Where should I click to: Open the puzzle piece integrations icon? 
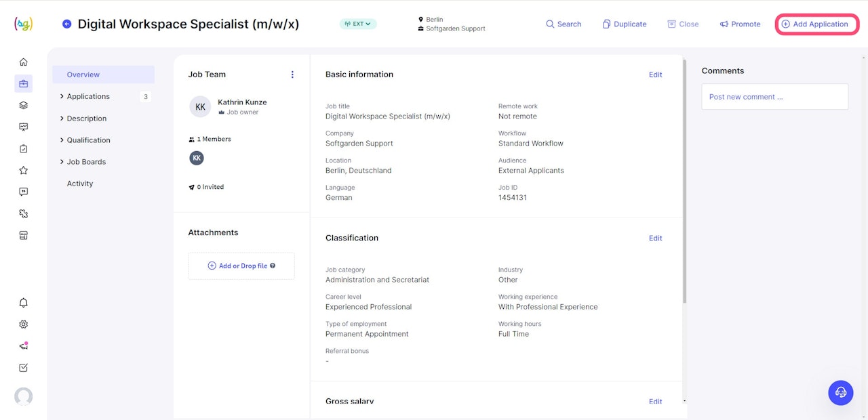click(x=24, y=214)
